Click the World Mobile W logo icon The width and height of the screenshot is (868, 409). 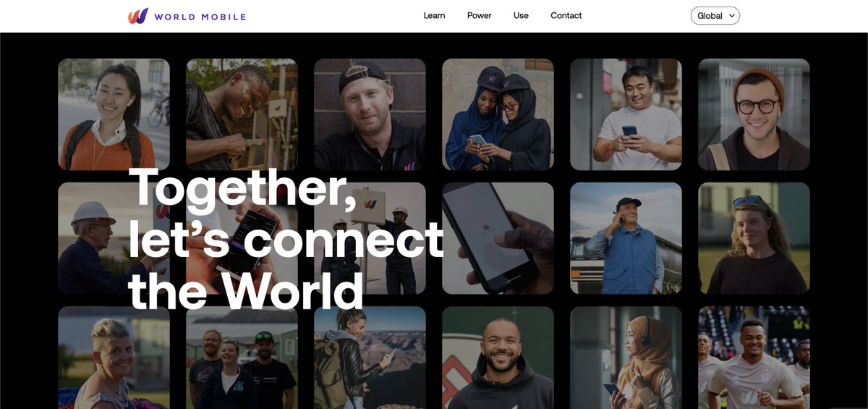(138, 16)
